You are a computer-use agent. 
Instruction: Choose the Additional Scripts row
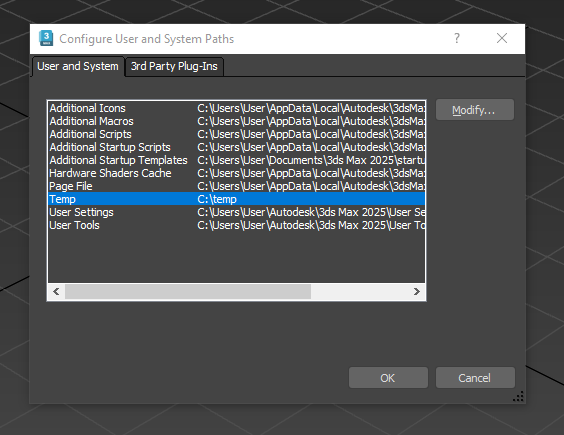(x=237, y=134)
